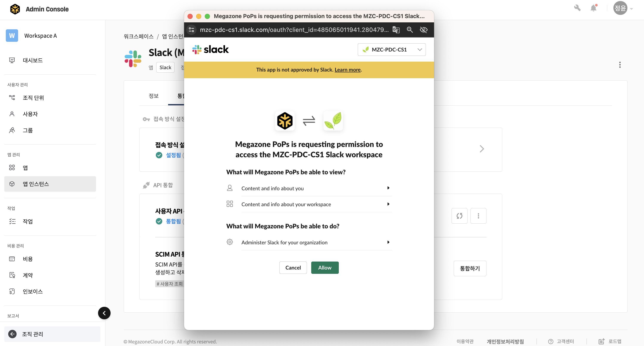Click the green Allow button
644x346 pixels.
click(x=325, y=268)
